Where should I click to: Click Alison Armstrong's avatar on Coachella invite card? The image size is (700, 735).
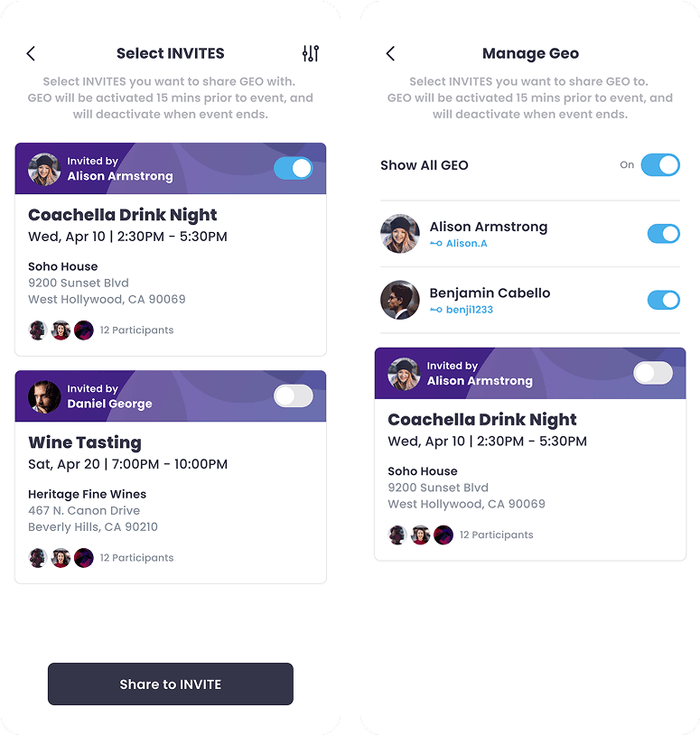tap(44, 169)
